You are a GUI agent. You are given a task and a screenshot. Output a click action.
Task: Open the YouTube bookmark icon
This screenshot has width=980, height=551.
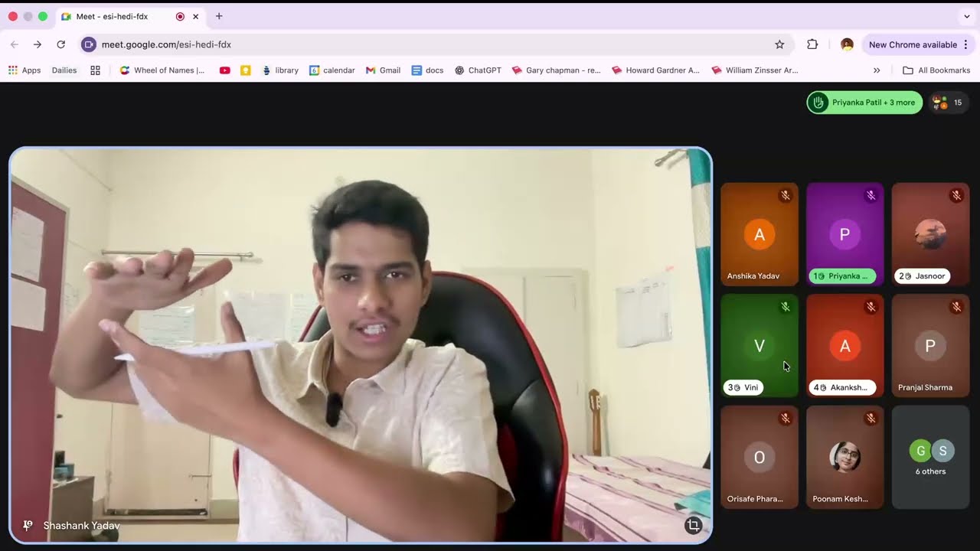point(224,70)
